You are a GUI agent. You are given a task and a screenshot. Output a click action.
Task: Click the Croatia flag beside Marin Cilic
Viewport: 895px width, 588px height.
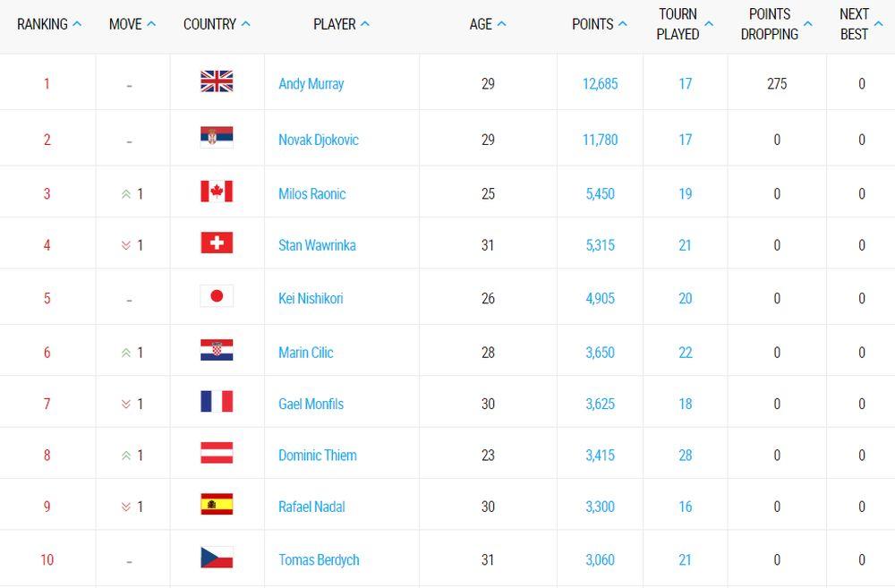tap(217, 351)
